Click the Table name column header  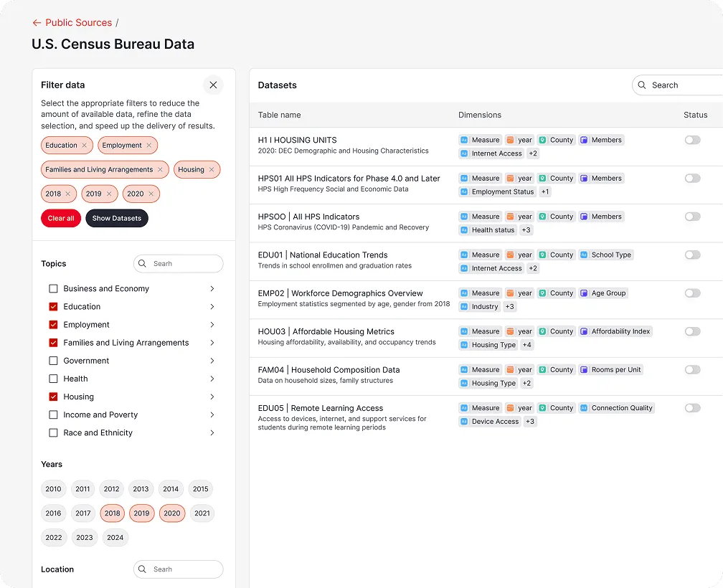tap(280, 115)
